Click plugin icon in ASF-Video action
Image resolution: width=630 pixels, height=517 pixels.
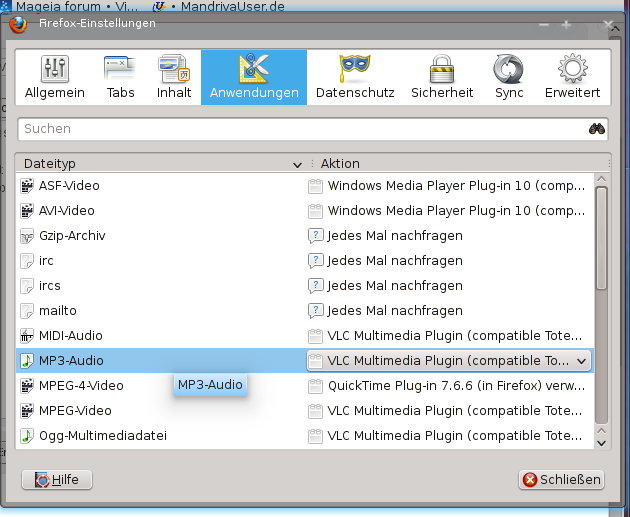(x=315, y=186)
